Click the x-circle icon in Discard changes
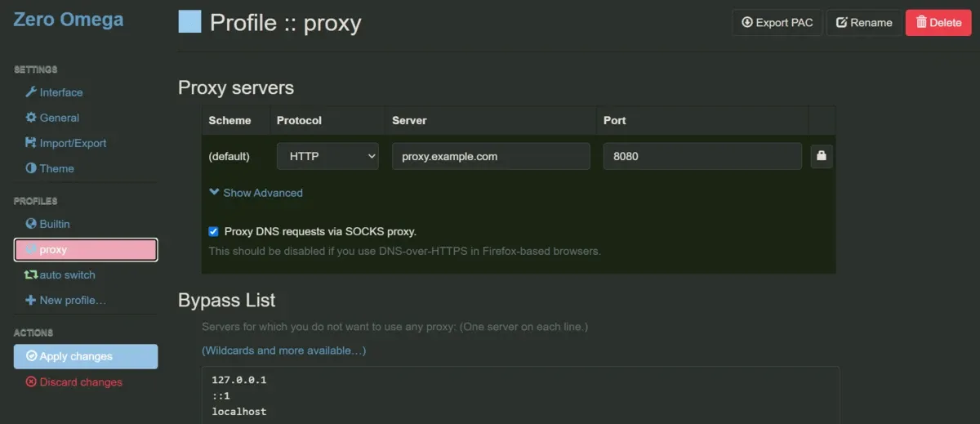 pos(32,382)
